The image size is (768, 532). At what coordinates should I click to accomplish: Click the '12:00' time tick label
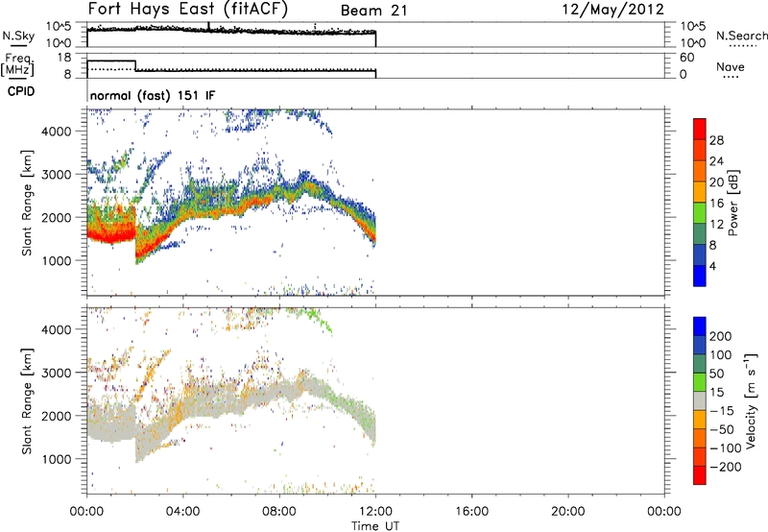(x=375, y=512)
